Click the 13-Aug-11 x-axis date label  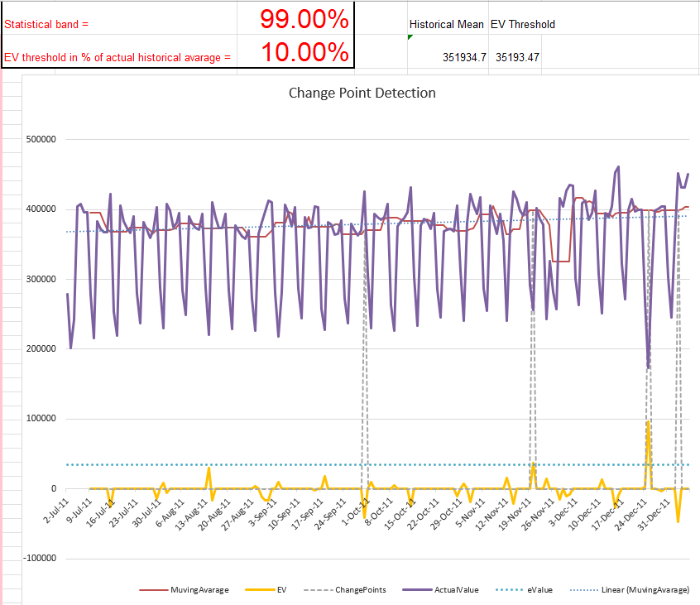pos(192,514)
